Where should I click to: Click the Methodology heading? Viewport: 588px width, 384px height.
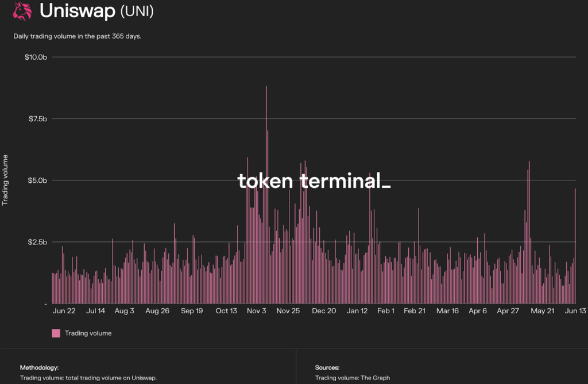coord(39,367)
